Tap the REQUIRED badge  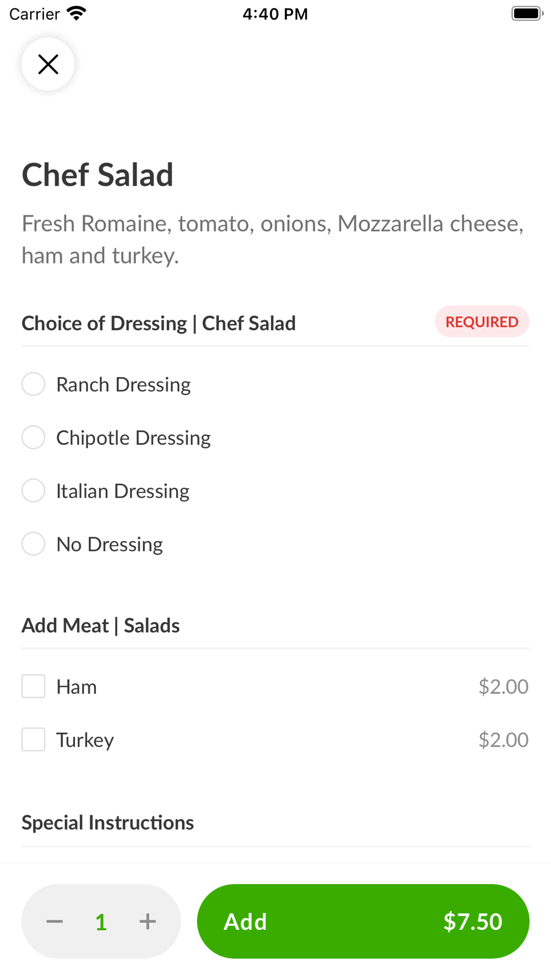(x=482, y=321)
